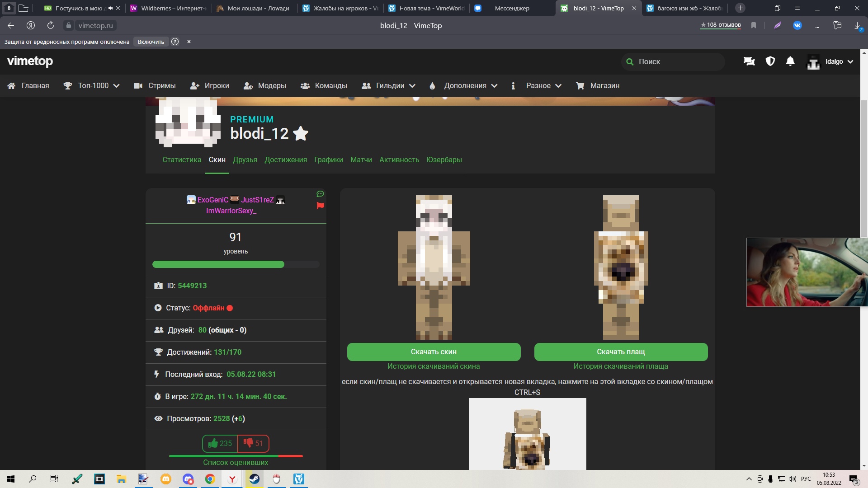Open the Idalgo account dropdown
This screenshot has width=868, height=488.
[831, 61]
